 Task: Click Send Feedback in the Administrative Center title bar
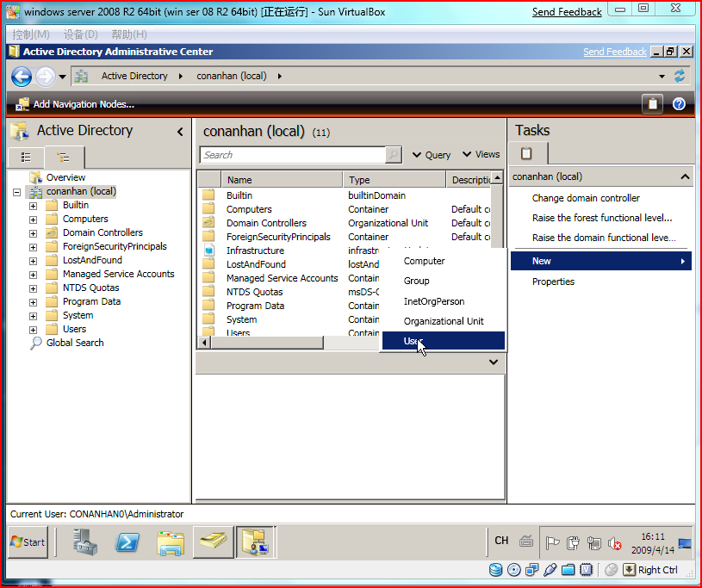pyautogui.click(x=615, y=52)
